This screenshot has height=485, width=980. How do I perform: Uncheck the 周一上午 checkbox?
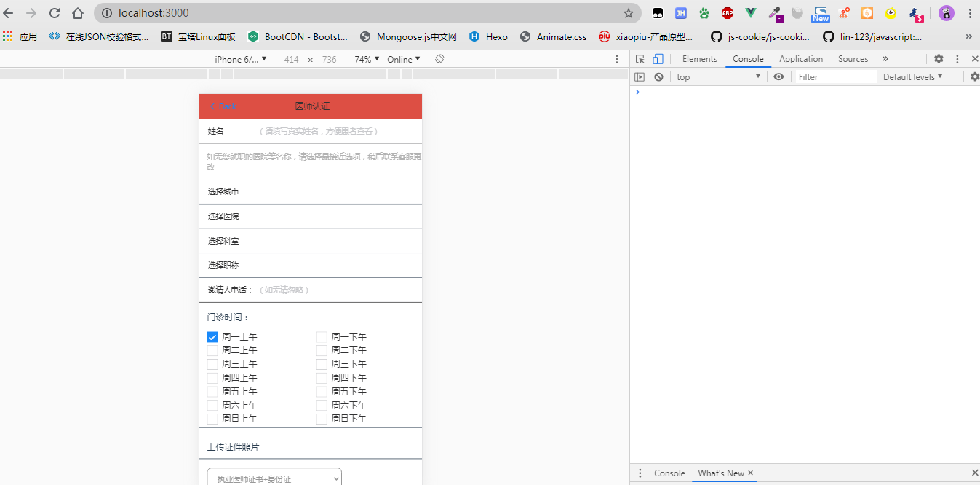point(212,337)
